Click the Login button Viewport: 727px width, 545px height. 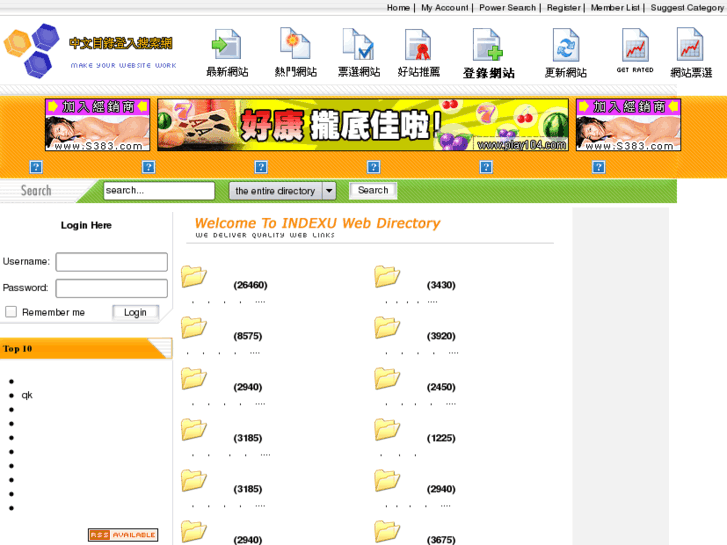[x=135, y=313]
